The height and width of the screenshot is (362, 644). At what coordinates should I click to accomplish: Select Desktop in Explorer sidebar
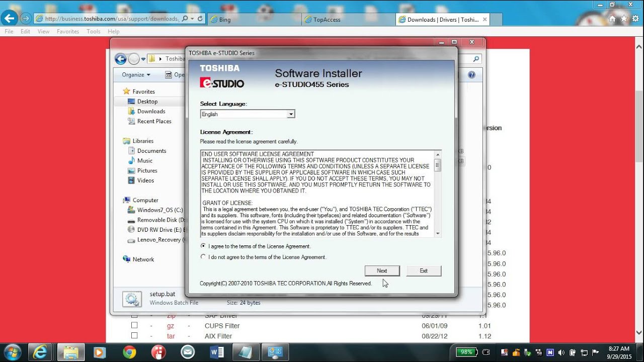click(147, 101)
